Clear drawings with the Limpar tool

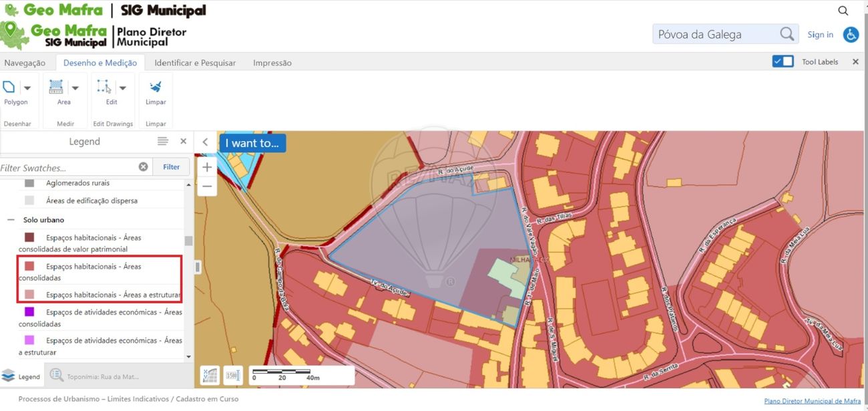pyautogui.click(x=156, y=92)
